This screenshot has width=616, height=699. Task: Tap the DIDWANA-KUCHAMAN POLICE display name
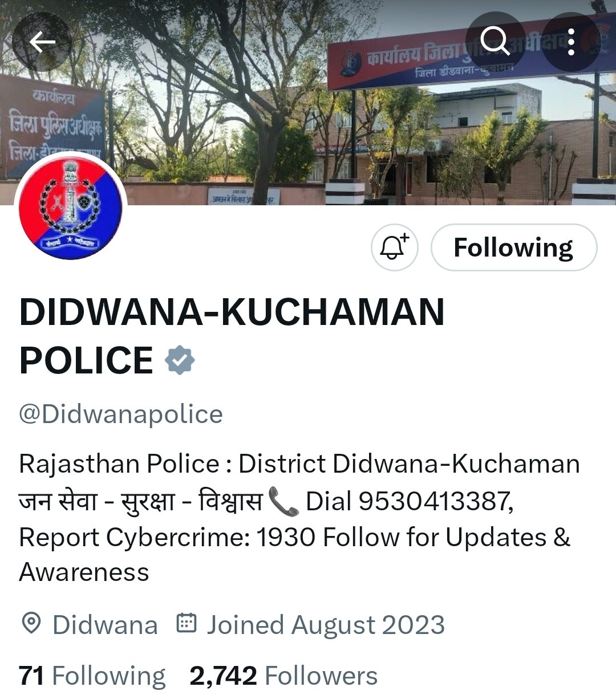[232, 336]
